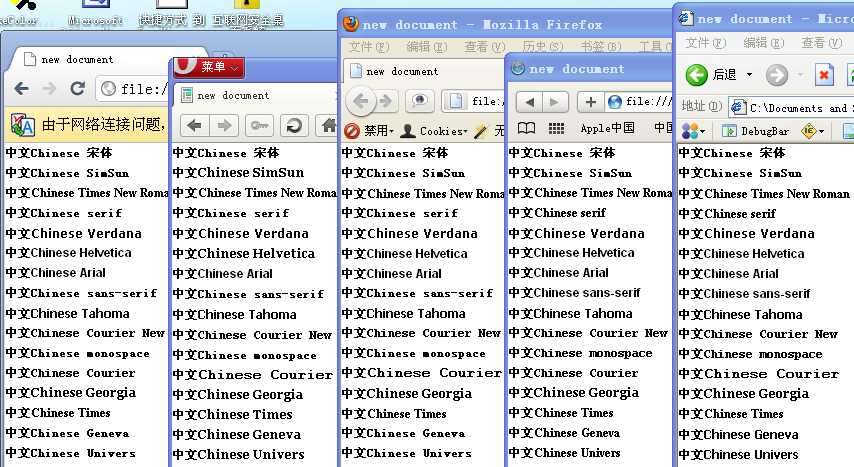Go back in the Chrome window

pyautogui.click(x=22, y=88)
